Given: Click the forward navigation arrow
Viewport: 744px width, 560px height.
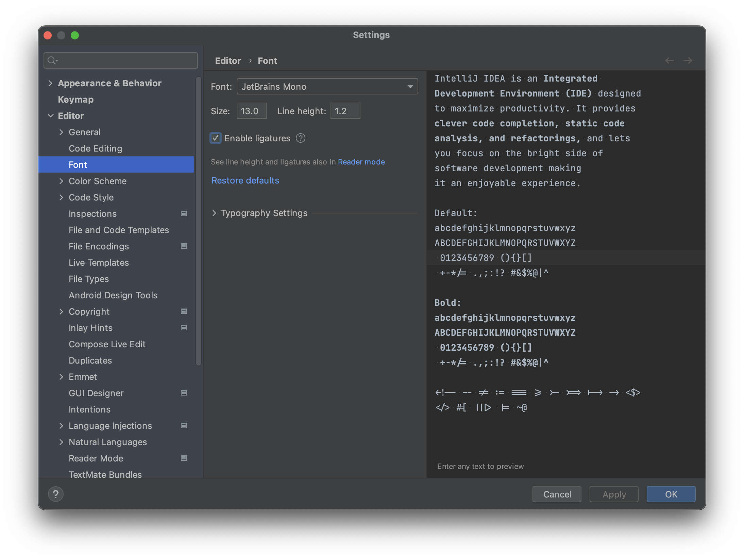Looking at the screenshot, I should click(688, 60).
